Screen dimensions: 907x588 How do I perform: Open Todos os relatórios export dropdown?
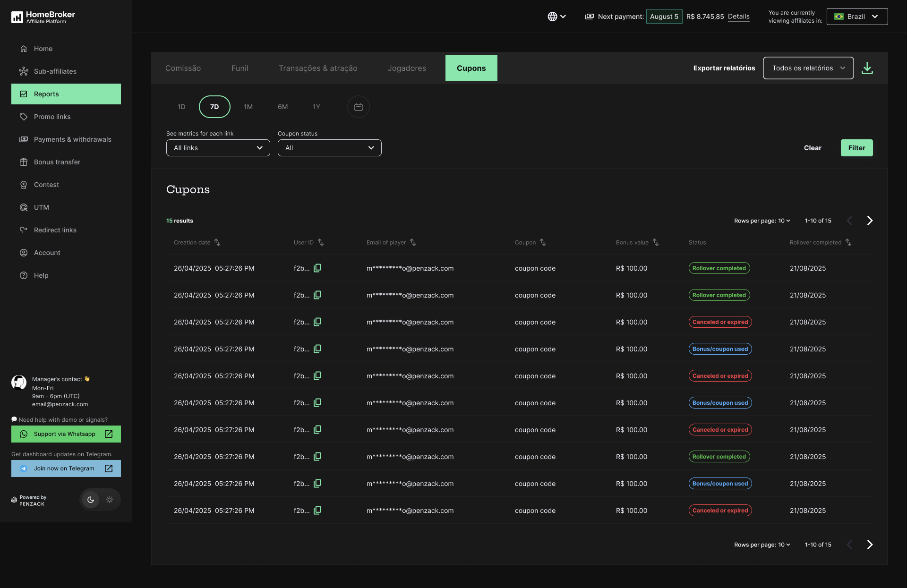[x=808, y=68]
